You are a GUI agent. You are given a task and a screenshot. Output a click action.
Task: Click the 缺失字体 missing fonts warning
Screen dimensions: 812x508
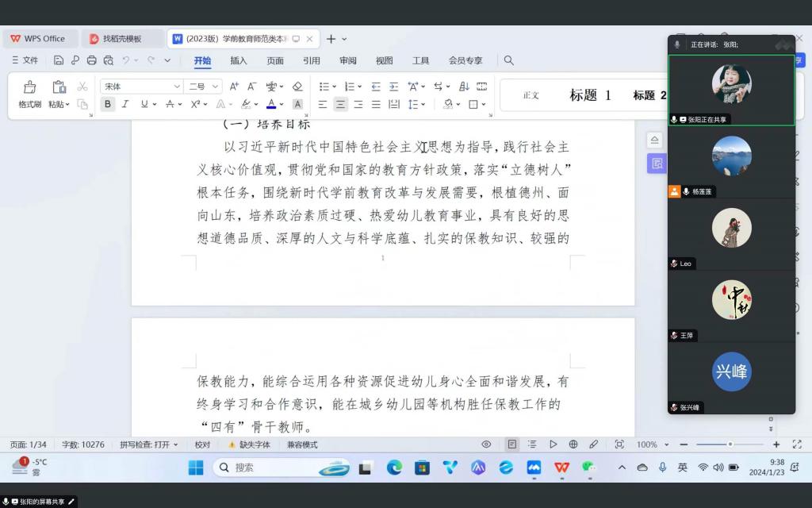coord(250,444)
